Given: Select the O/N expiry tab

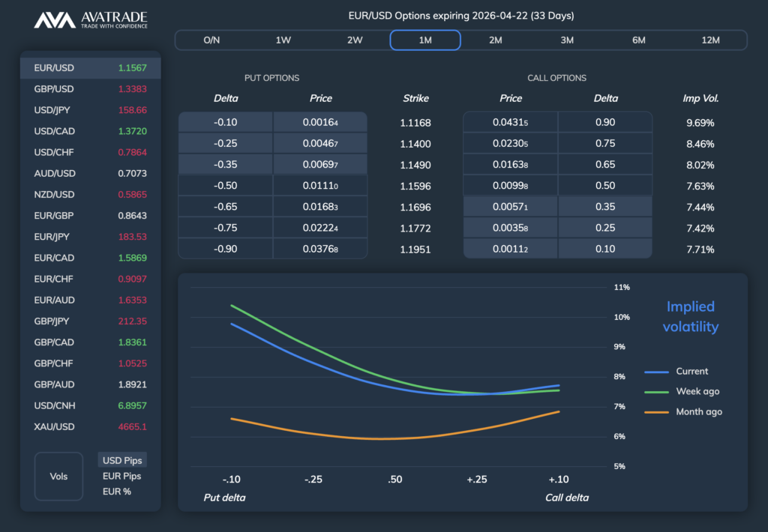Looking at the screenshot, I should (211, 40).
